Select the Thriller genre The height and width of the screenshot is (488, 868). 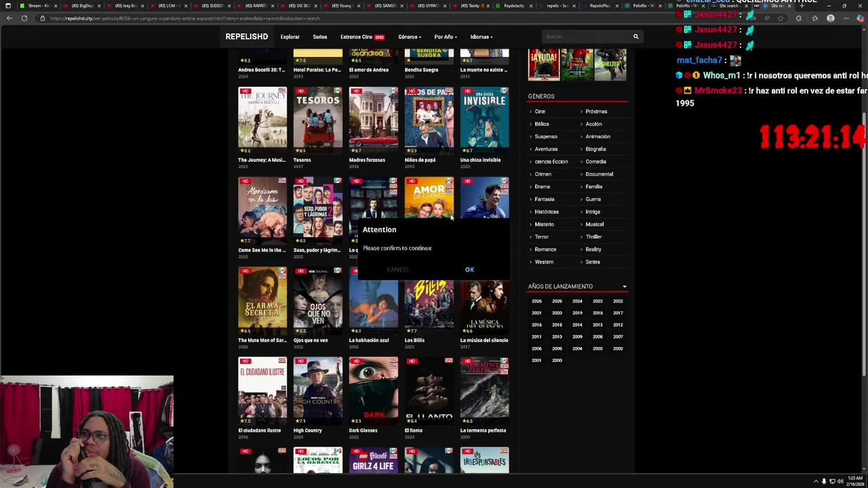click(x=594, y=237)
